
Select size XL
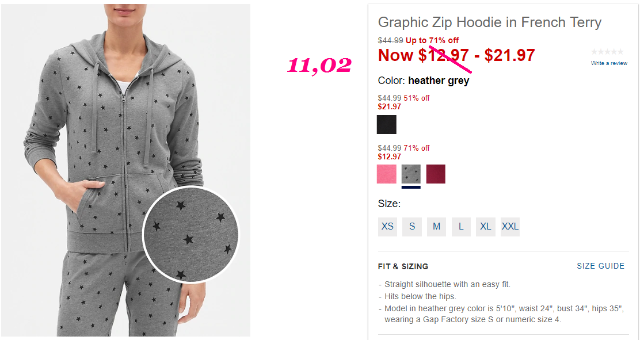tap(486, 227)
